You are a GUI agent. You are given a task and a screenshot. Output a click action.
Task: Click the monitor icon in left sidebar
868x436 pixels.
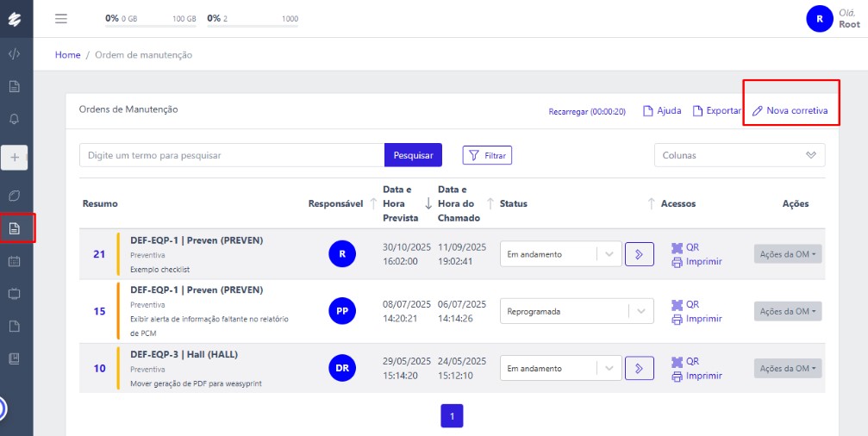pyautogui.click(x=14, y=293)
